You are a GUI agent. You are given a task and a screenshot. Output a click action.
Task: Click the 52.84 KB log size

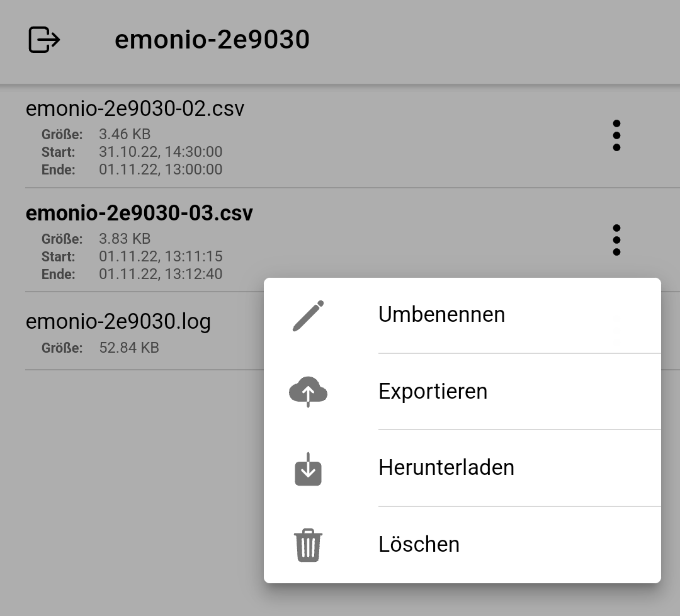pyautogui.click(x=129, y=348)
